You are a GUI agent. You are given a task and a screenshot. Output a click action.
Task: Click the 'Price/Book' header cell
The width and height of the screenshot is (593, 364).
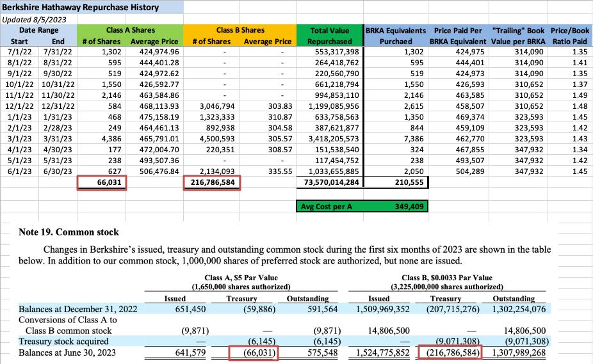[x=569, y=31]
